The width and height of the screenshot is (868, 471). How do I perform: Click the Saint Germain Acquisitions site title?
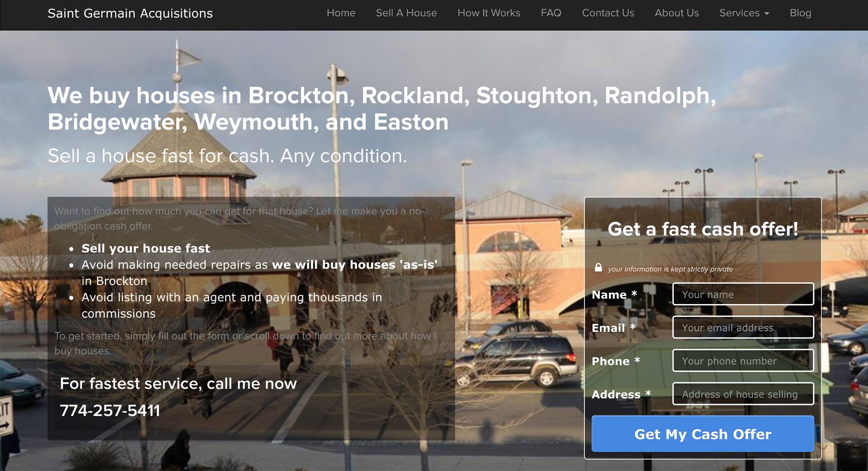pos(130,14)
